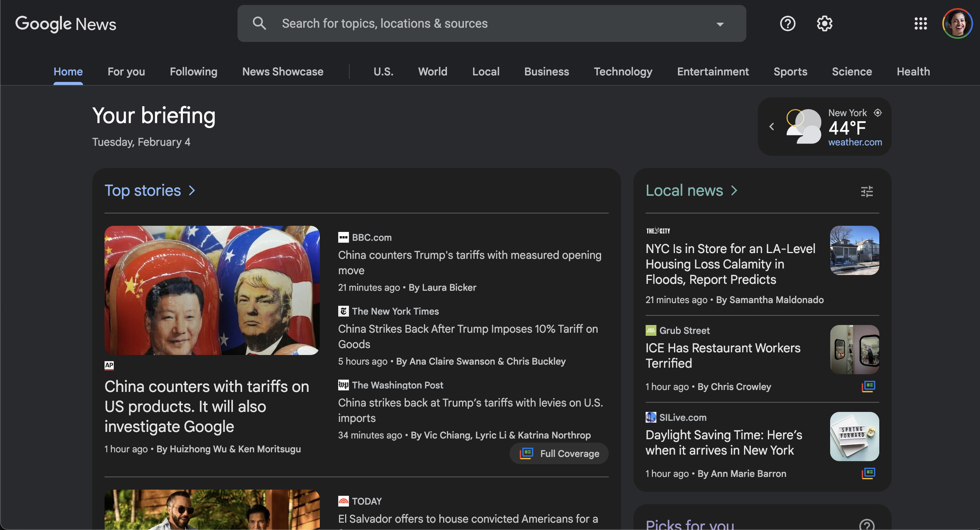Open the Google apps grid
Screen dimensions: 980x530
coord(920,24)
